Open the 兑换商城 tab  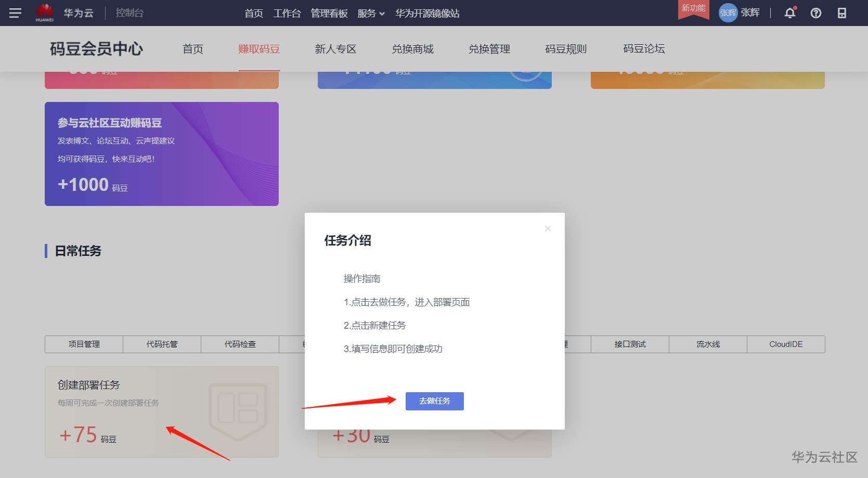point(413,49)
